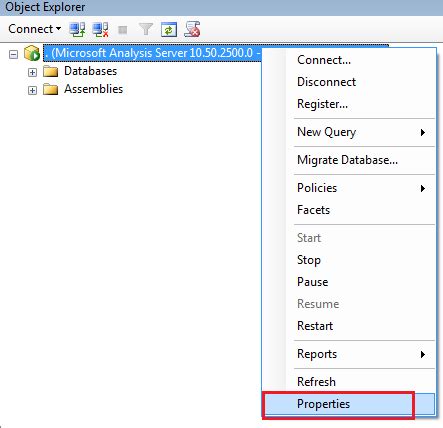Click the Refresh toolbar icon

(169, 30)
